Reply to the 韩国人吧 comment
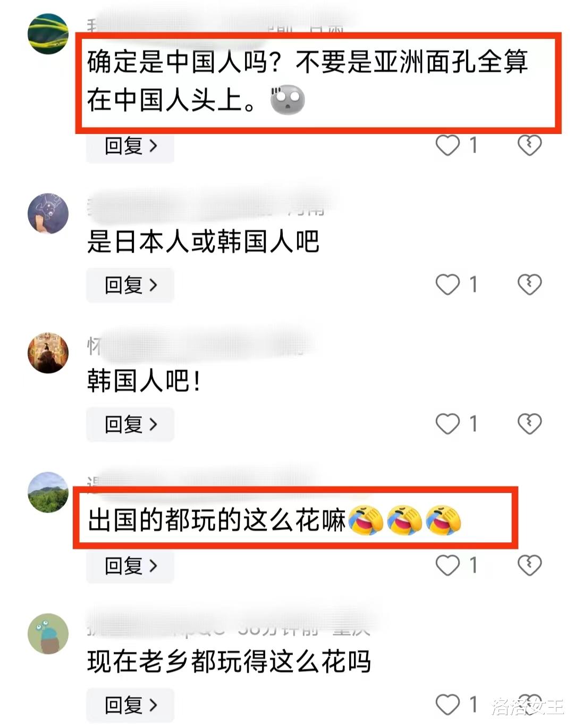 pos(130,424)
